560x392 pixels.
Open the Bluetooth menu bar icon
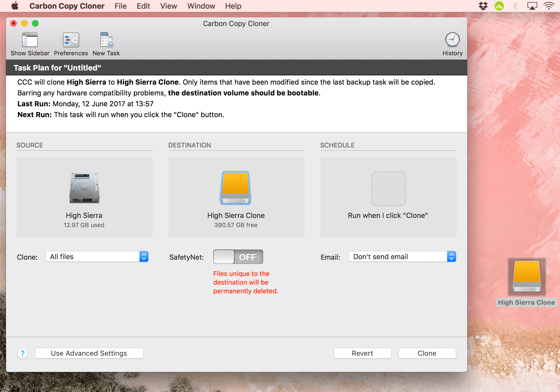point(515,6)
